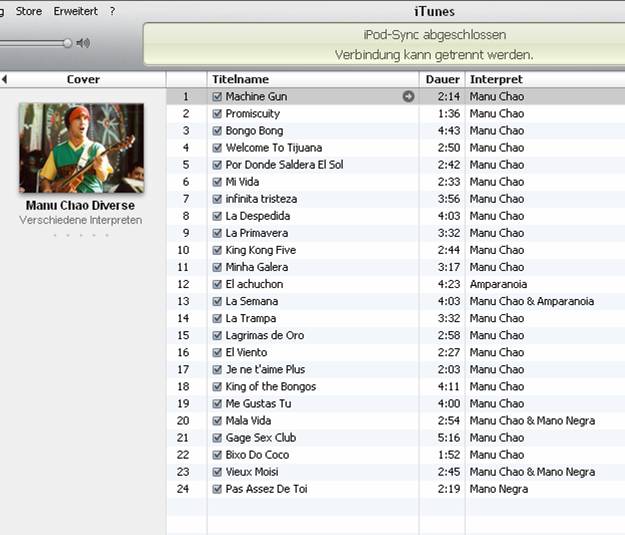
Task: Toggle the La Semana checkbox
Action: coord(217,301)
